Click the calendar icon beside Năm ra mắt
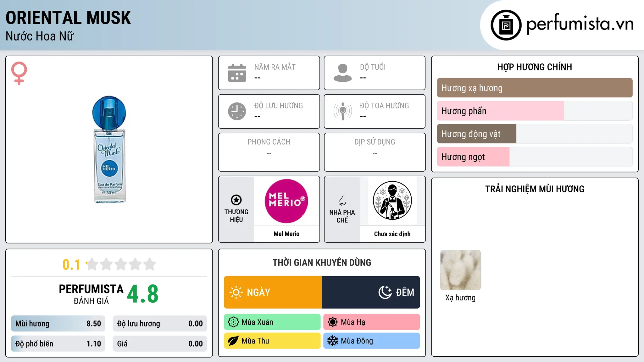The height and width of the screenshot is (362, 644). (237, 73)
